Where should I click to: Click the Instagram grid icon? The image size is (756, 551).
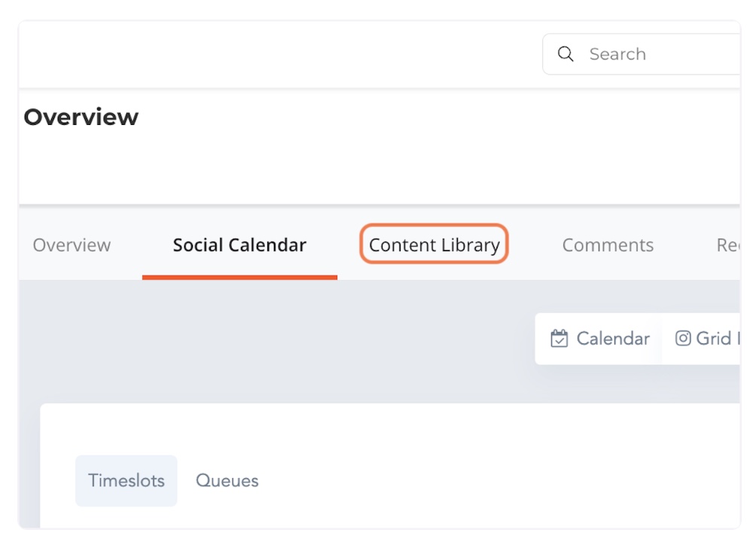(x=683, y=339)
